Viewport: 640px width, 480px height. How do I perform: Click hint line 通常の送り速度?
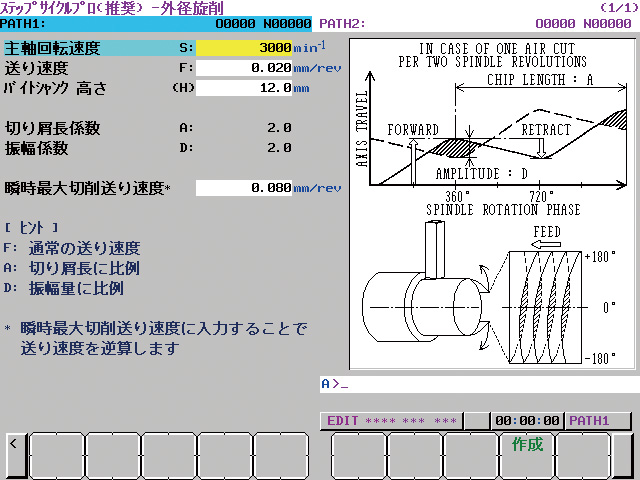84,248
